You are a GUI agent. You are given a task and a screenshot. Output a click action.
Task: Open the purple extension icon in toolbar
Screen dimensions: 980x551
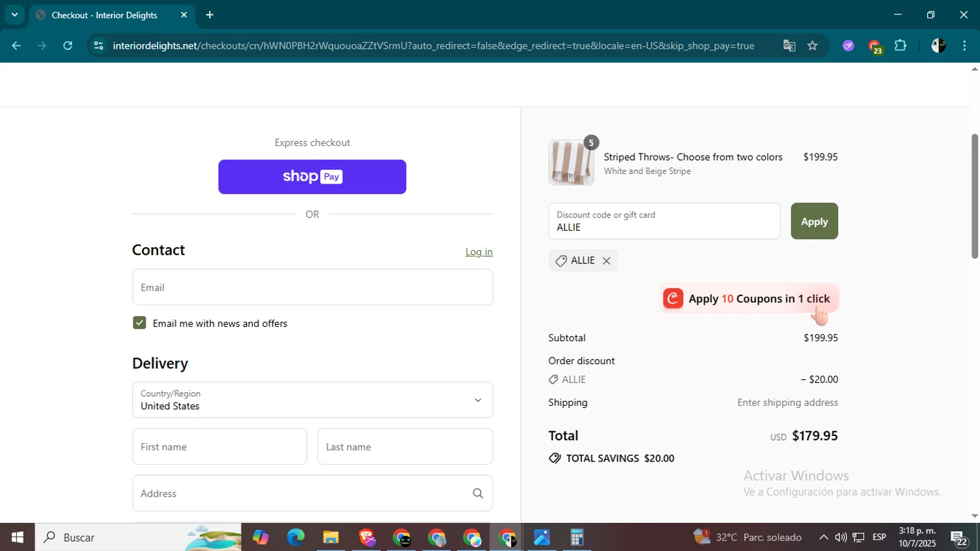coord(848,46)
